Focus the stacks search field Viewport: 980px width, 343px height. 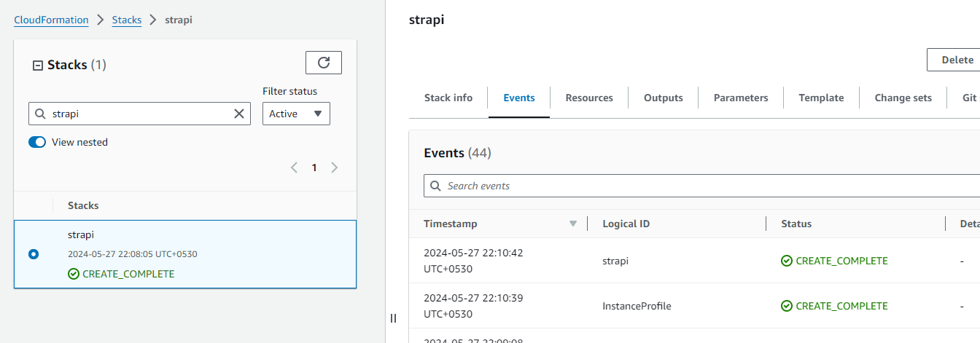(140, 114)
